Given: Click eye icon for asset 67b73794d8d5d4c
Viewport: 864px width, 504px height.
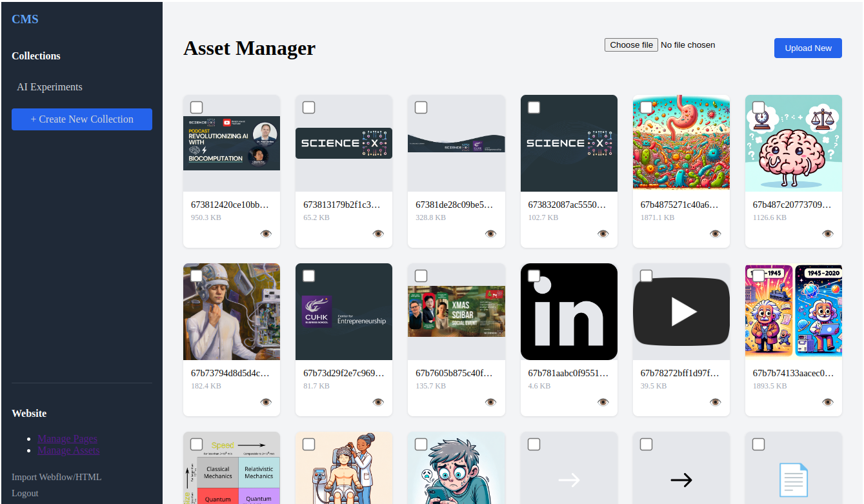Looking at the screenshot, I should (266, 402).
